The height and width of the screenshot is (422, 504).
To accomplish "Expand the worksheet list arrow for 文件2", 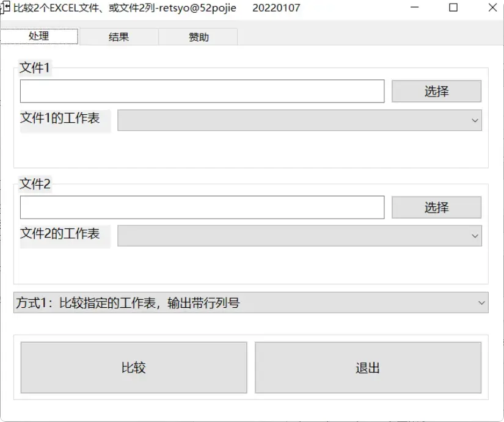I will click(476, 236).
